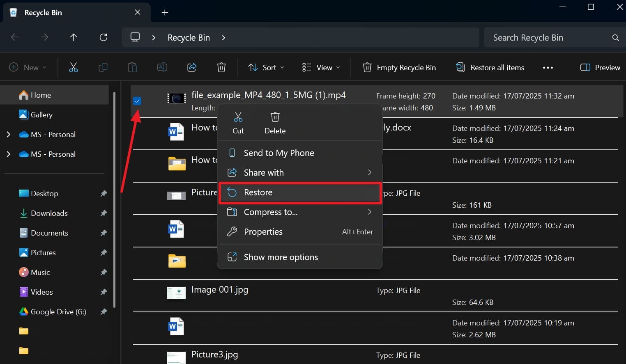This screenshot has height=364, width=626.
Task: Click the Delete trash icon in the toolbar
Action: pyautogui.click(x=221, y=67)
